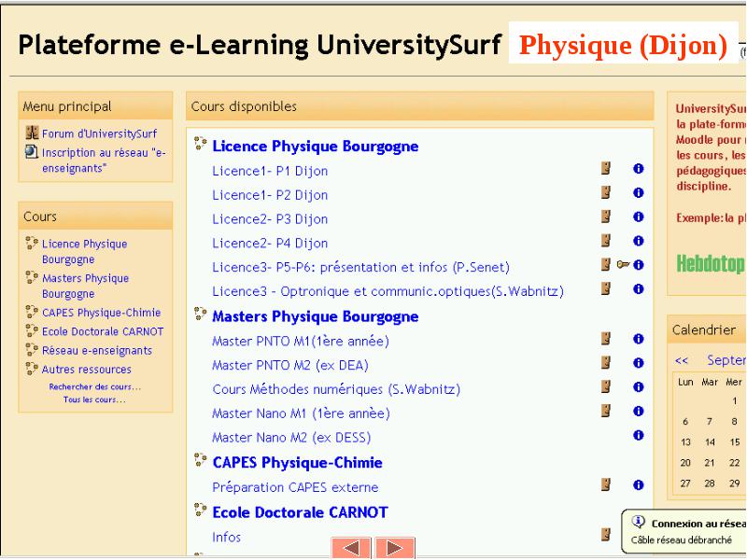
Task: Open Masters Physique Bourgogne heading in course list
Action: pos(316,316)
